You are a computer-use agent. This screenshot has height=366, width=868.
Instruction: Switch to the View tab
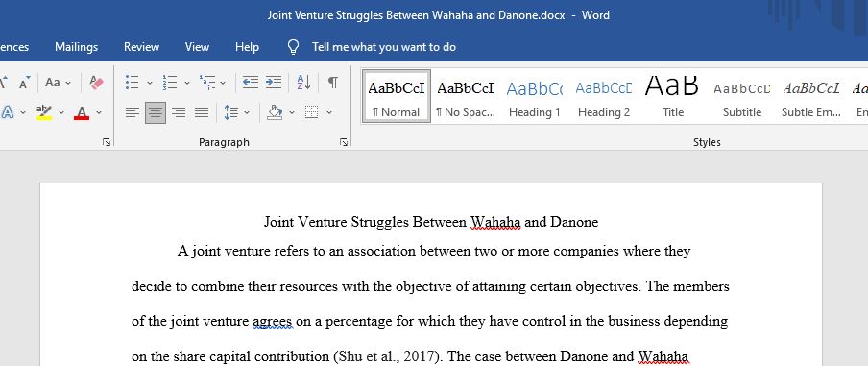pyautogui.click(x=197, y=47)
